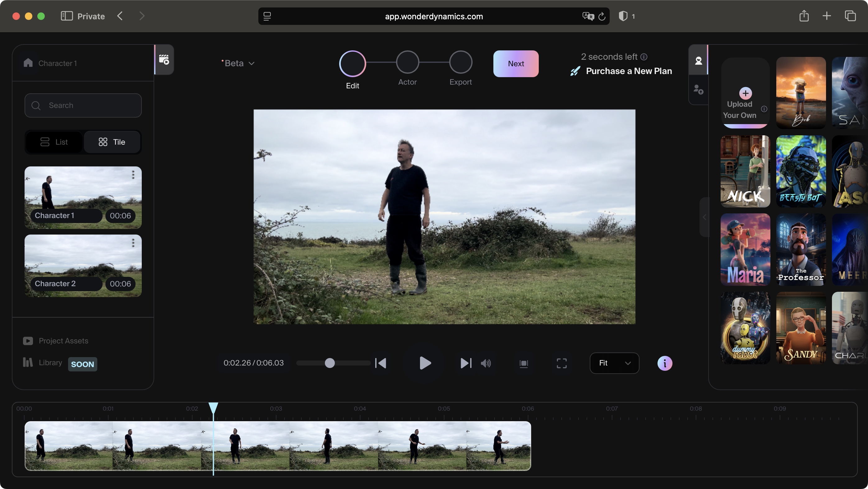Click the purple info circle icon
This screenshot has height=489, width=868.
point(664,363)
